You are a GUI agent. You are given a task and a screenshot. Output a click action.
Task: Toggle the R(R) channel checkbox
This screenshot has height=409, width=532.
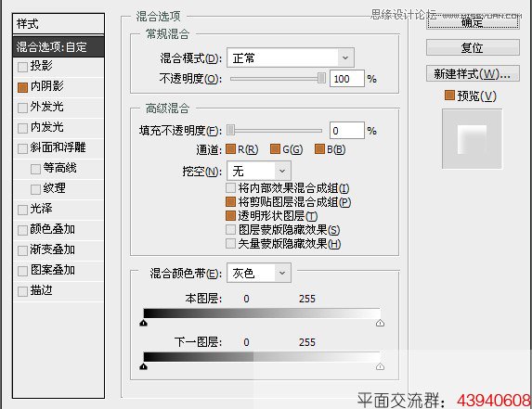click(230, 148)
